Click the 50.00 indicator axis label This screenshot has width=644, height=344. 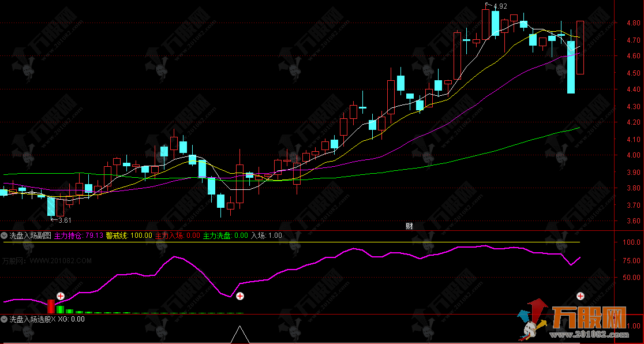(632, 278)
